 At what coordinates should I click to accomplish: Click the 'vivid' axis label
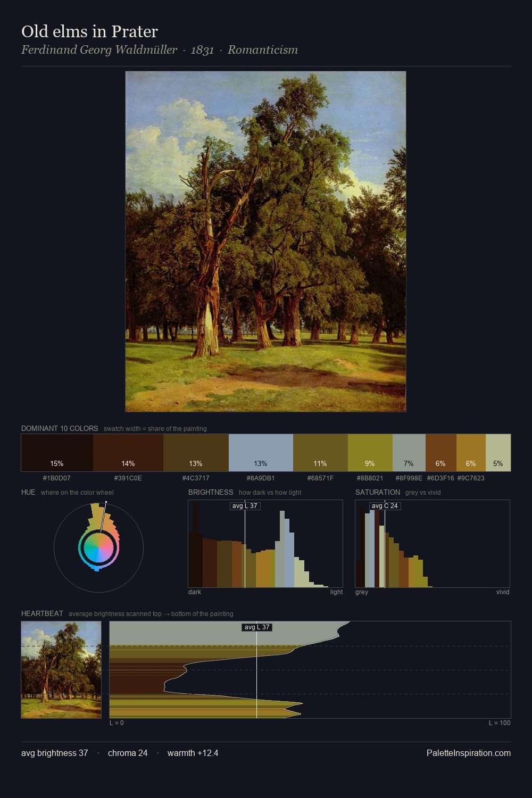tap(503, 592)
